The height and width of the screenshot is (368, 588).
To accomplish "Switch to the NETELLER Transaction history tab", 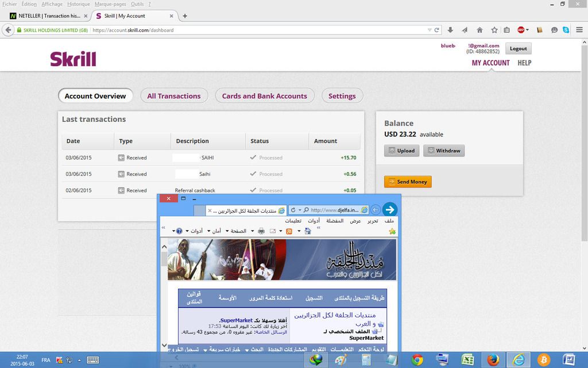I will pos(49,16).
